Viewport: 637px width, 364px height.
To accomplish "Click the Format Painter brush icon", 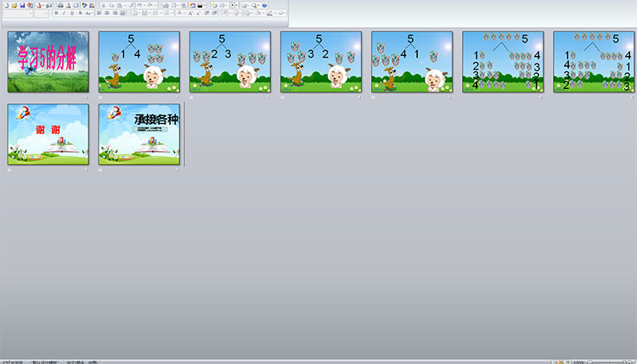I will click(x=132, y=5).
